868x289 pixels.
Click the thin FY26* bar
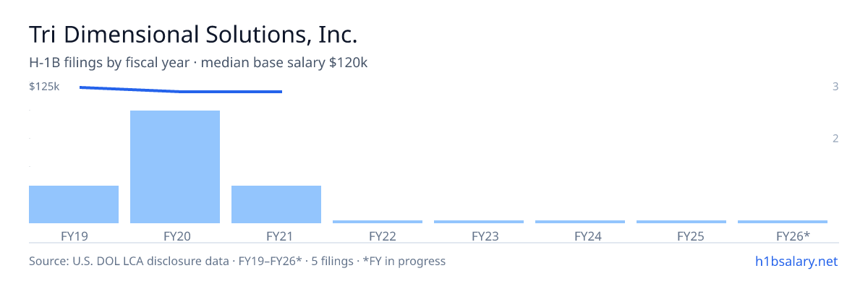click(x=783, y=222)
